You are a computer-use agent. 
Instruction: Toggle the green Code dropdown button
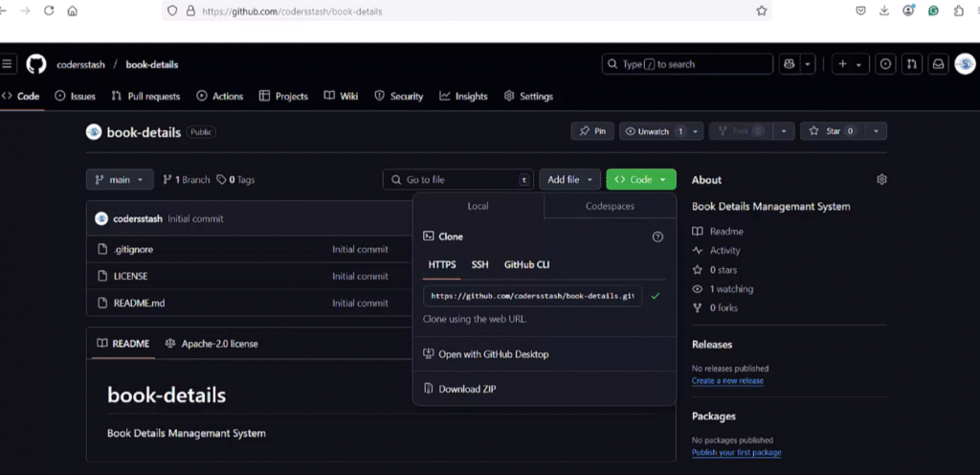coord(640,179)
